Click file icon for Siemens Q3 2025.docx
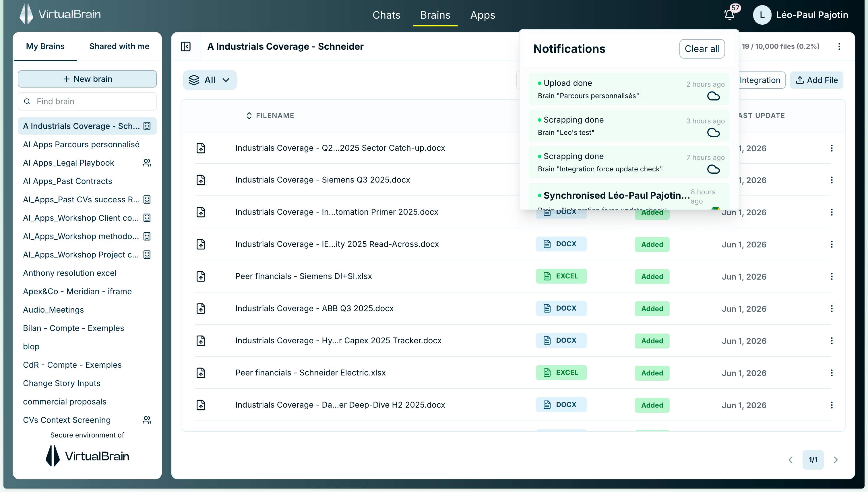Image resolution: width=868 pixels, height=492 pixels. [x=201, y=180]
